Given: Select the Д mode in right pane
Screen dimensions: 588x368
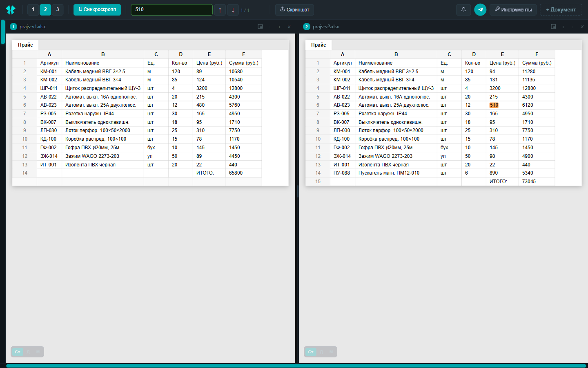Looking at the screenshot, I should coord(321,352).
